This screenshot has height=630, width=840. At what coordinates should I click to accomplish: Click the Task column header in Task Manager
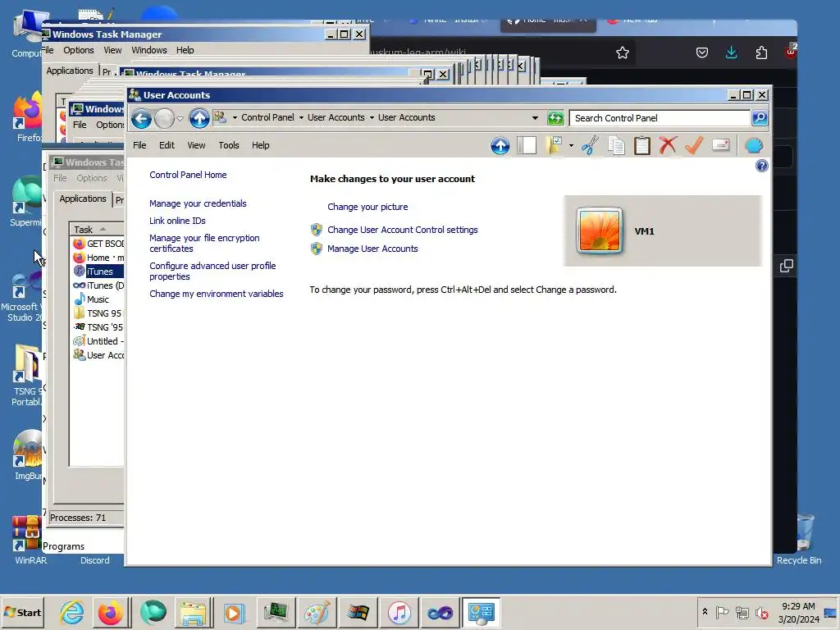coord(97,230)
